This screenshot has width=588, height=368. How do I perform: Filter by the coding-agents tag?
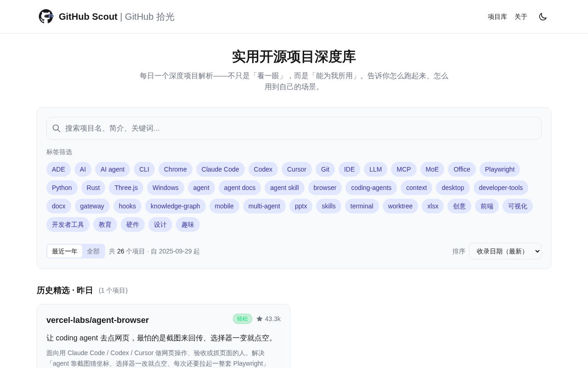[x=371, y=188]
